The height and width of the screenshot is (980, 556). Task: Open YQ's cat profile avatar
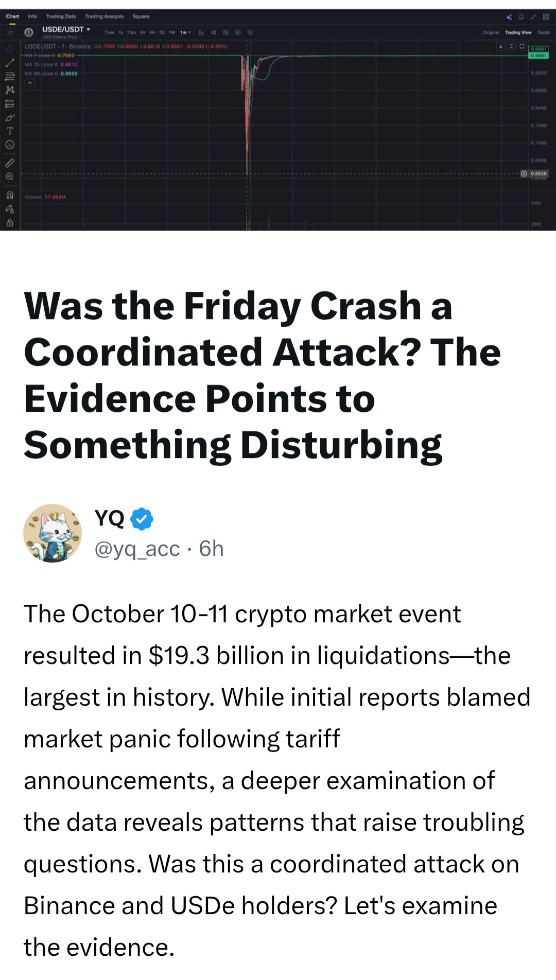coord(53,533)
